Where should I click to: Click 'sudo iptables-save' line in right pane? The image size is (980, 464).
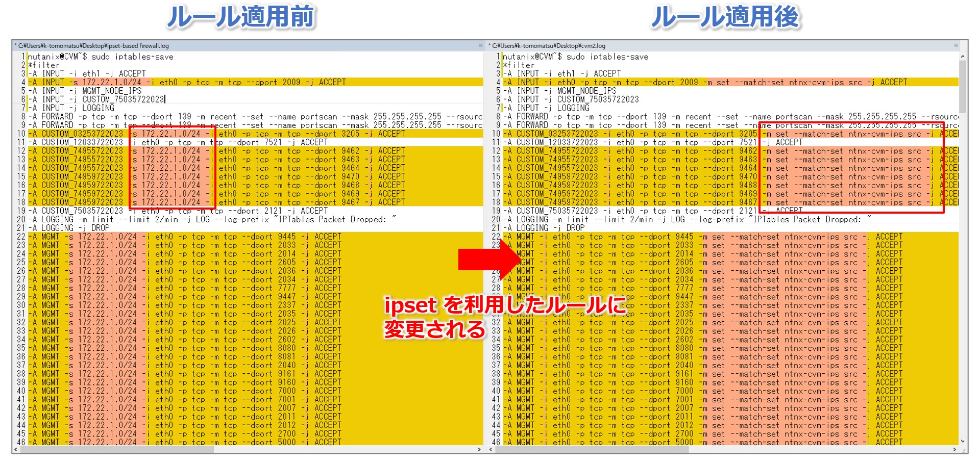coord(575,57)
